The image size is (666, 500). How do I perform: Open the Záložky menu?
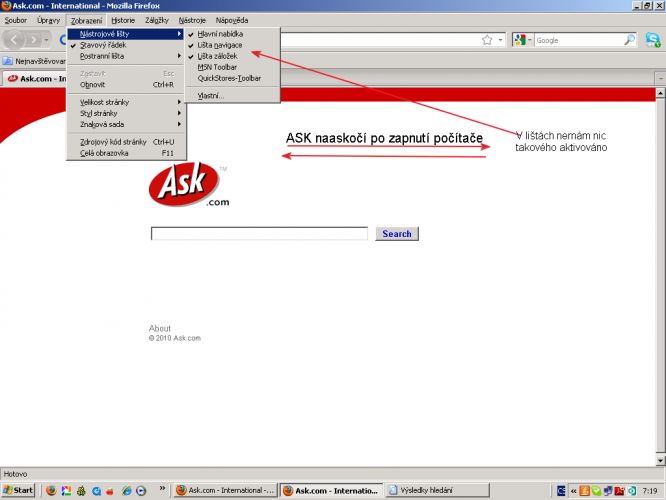157,20
